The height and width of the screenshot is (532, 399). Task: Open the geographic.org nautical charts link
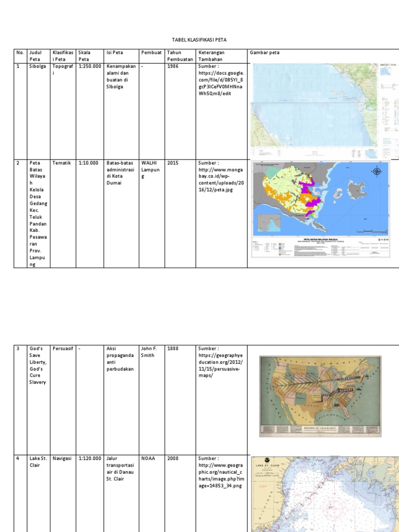[x=221, y=475]
